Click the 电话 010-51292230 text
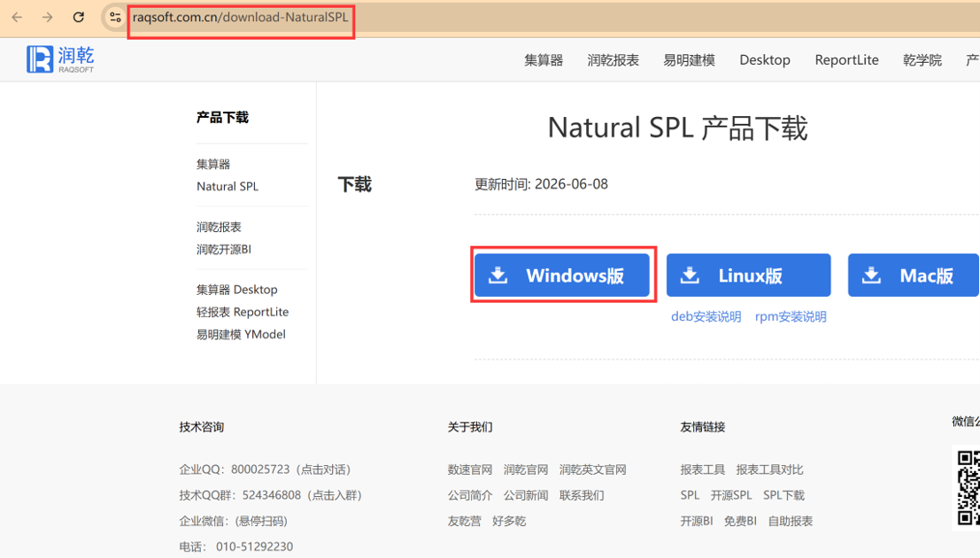This screenshot has width=980, height=558. coord(236,546)
